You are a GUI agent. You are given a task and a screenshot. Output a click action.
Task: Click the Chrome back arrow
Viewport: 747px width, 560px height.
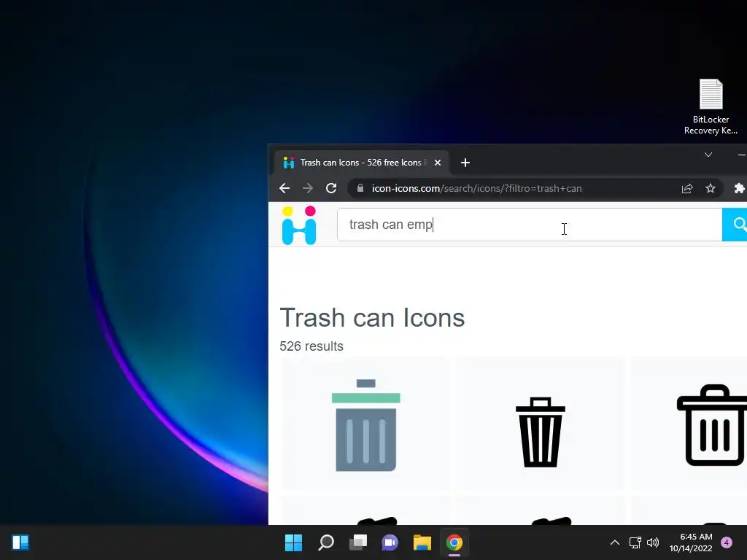pyautogui.click(x=285, y=189)
